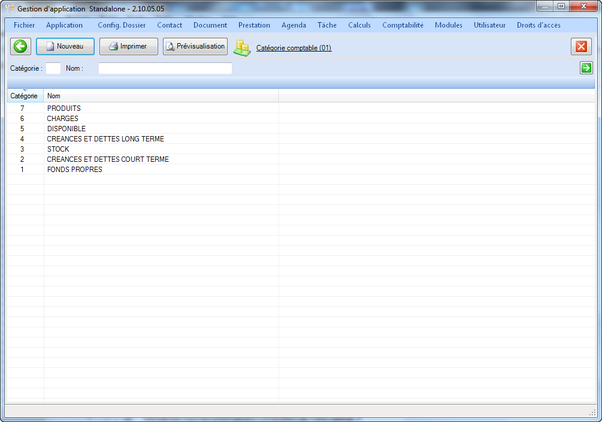Click the Imprimer print button

click(129, 47)
